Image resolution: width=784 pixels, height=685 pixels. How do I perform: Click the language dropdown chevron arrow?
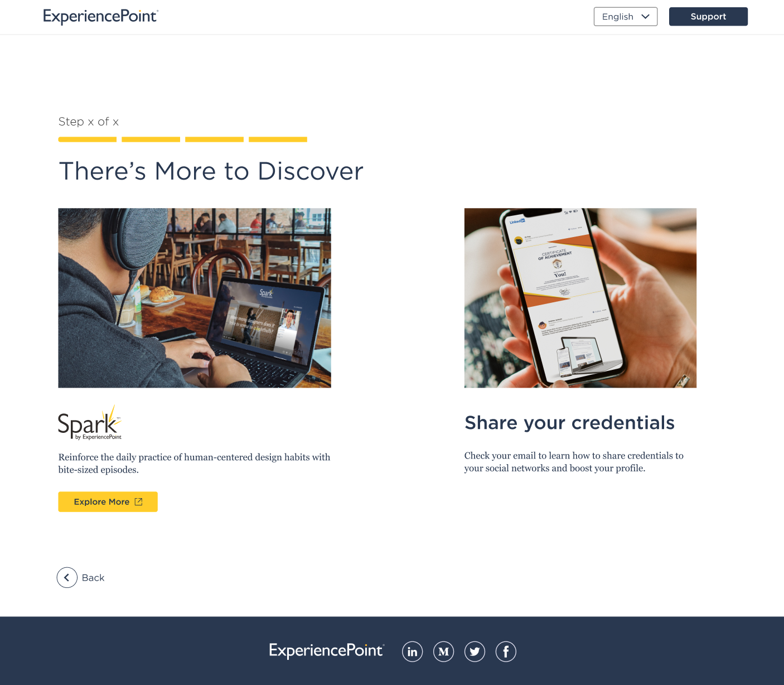(x=646, y=17)
